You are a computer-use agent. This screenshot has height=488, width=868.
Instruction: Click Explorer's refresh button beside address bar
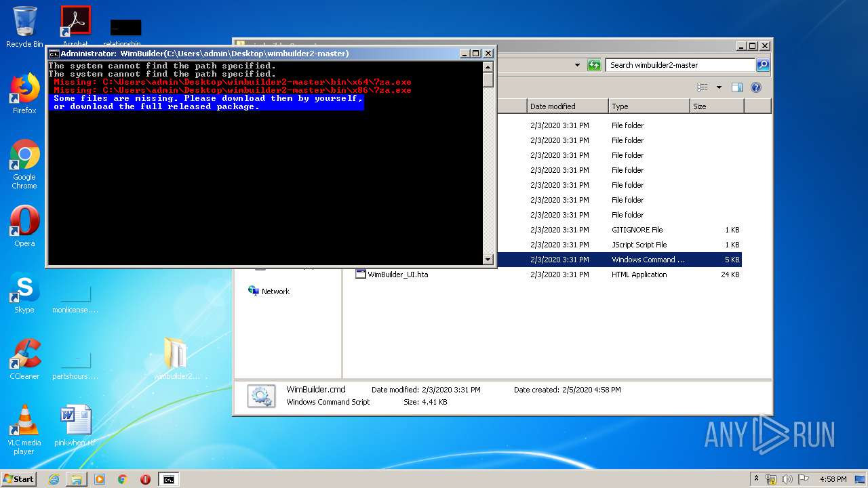point(594,65)
